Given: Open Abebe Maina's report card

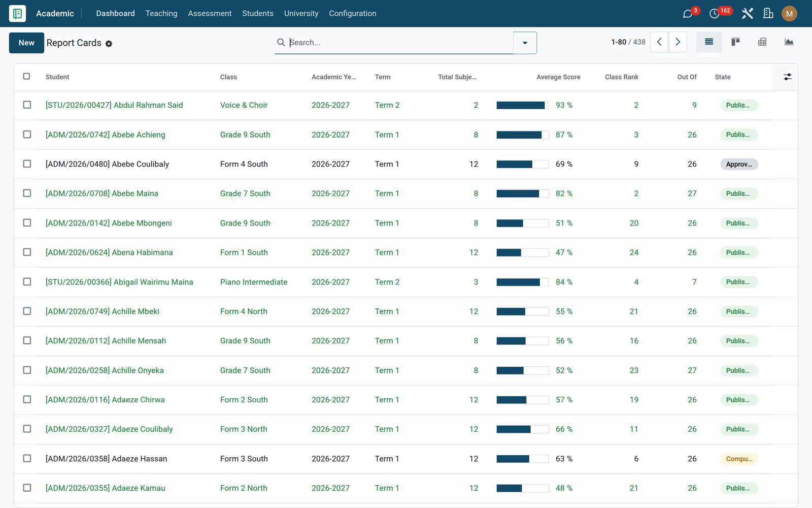Looking at the screenshot, I should coord(102,194).
